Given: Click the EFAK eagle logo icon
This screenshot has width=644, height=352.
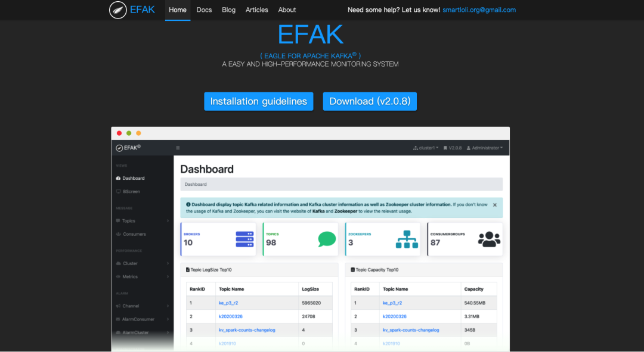Looking at the screenshot, I should click(x=118, y=10).
